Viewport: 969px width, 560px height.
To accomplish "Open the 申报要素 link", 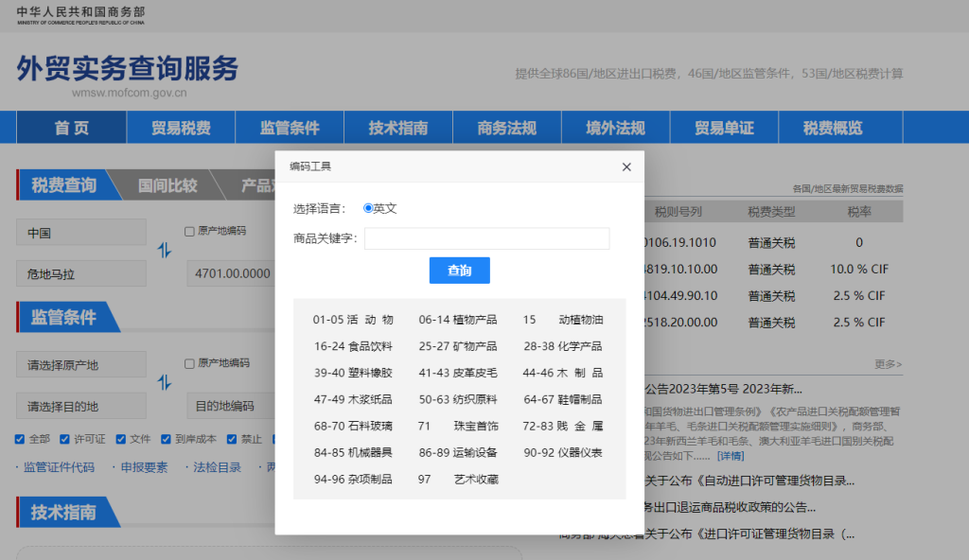I will click(144, 467).
